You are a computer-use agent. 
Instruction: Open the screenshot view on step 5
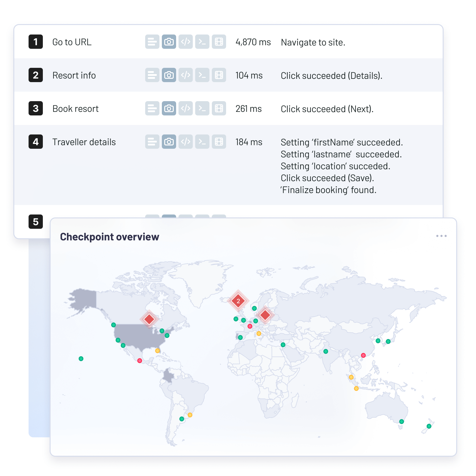[x=169, y=216]
